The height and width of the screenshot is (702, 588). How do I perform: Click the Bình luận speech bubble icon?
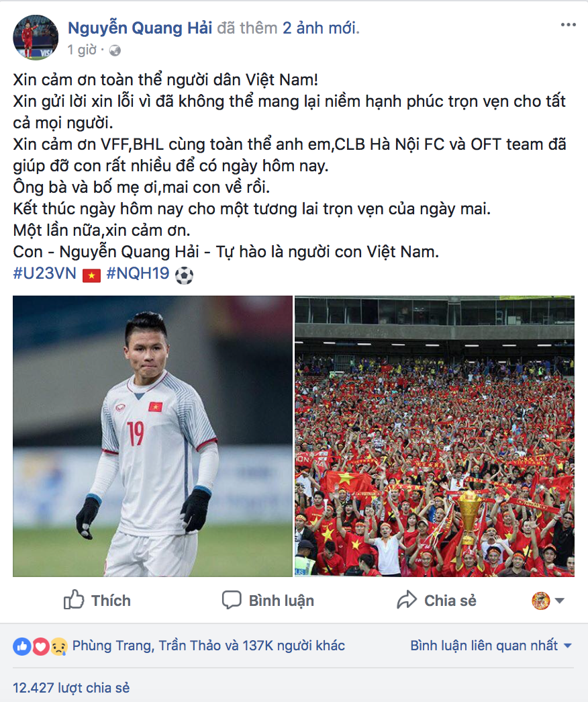[232, 600]
